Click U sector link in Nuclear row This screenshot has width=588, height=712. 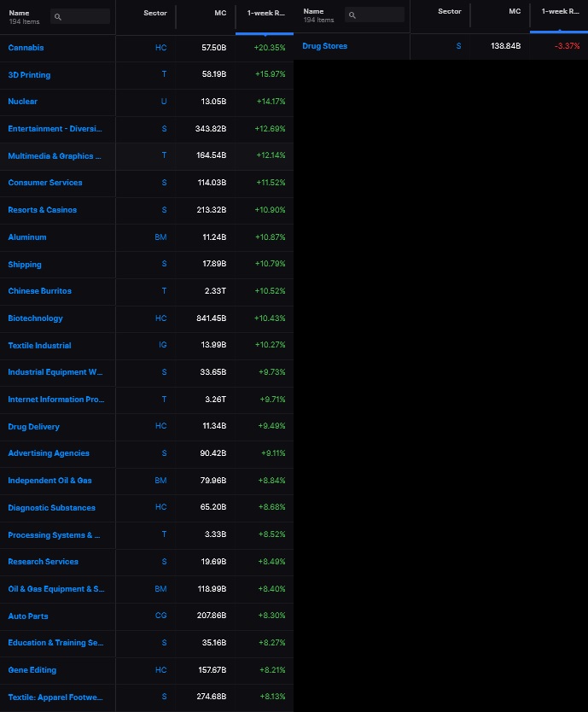164,102
